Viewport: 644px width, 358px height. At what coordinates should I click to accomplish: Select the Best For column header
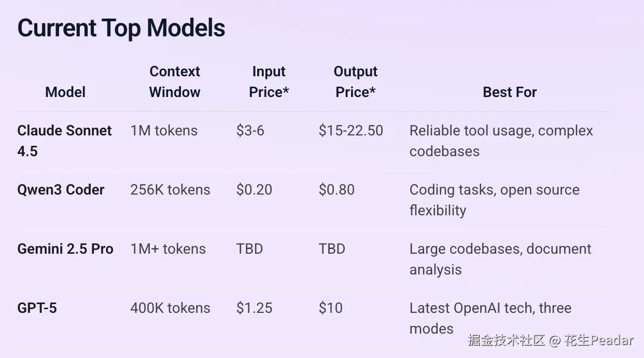click(509, 92)
